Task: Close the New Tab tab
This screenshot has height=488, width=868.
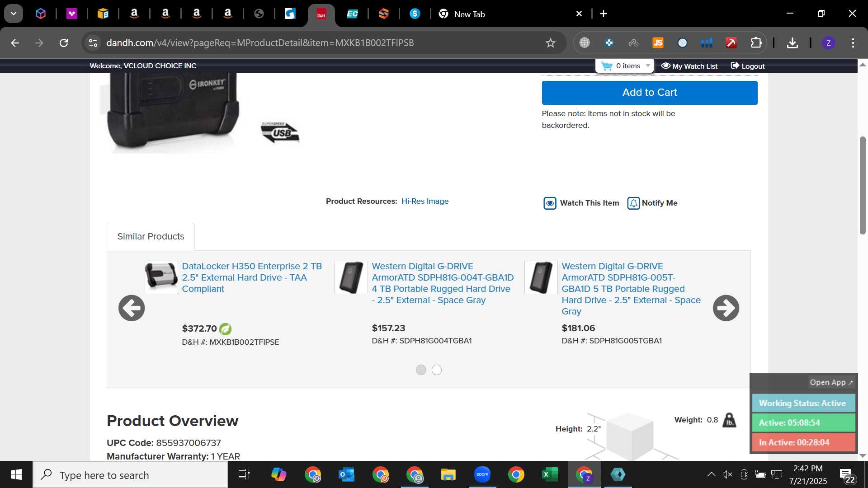Action: (x=579, y=14)
